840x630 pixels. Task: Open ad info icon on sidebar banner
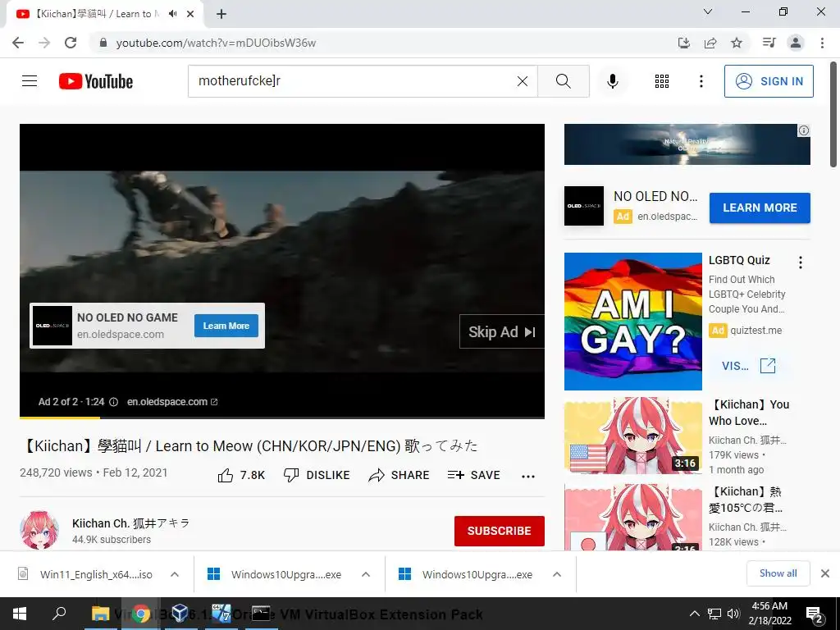coord(804,130)
